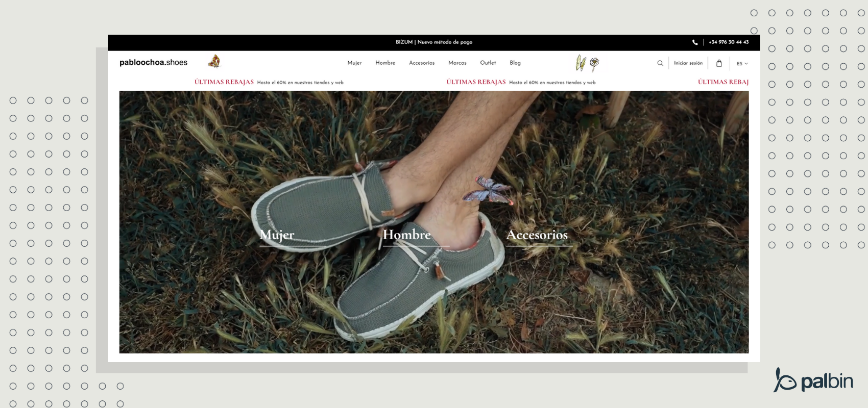The image size is (868, 408).
Task: Click the butterfly logo icon beside brand name
Action: tap(215, 62)
